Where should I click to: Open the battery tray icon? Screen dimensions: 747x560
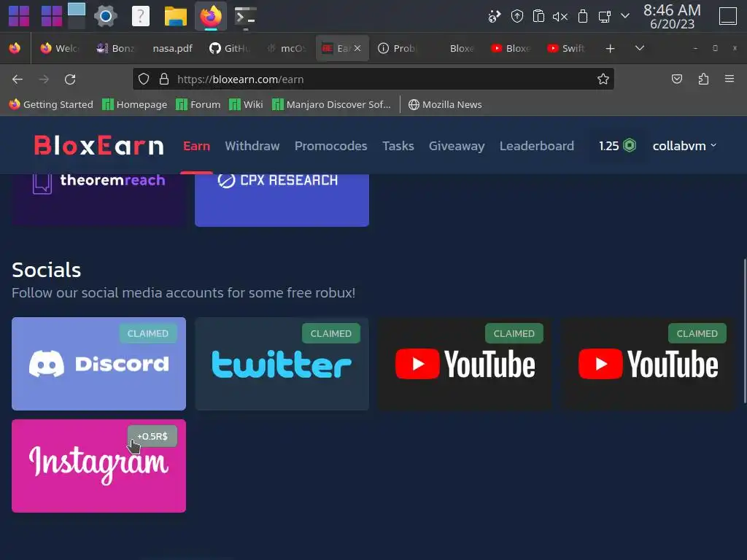point(582,17)
